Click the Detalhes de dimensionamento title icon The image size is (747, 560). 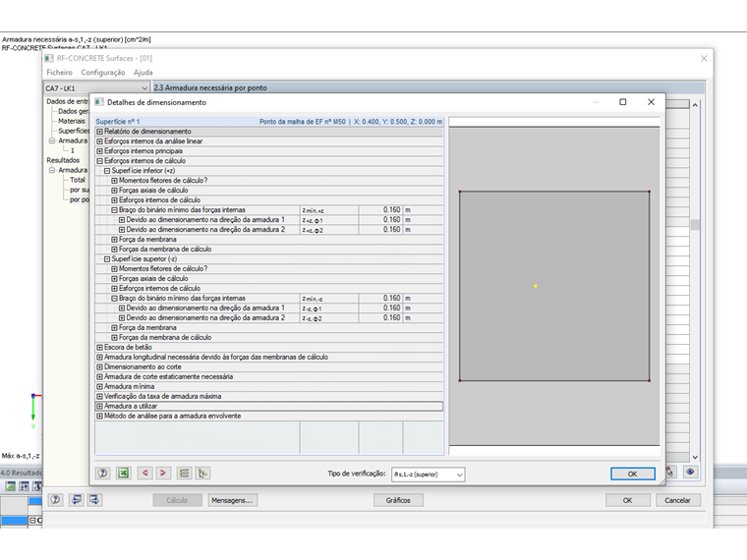(99, 102)
